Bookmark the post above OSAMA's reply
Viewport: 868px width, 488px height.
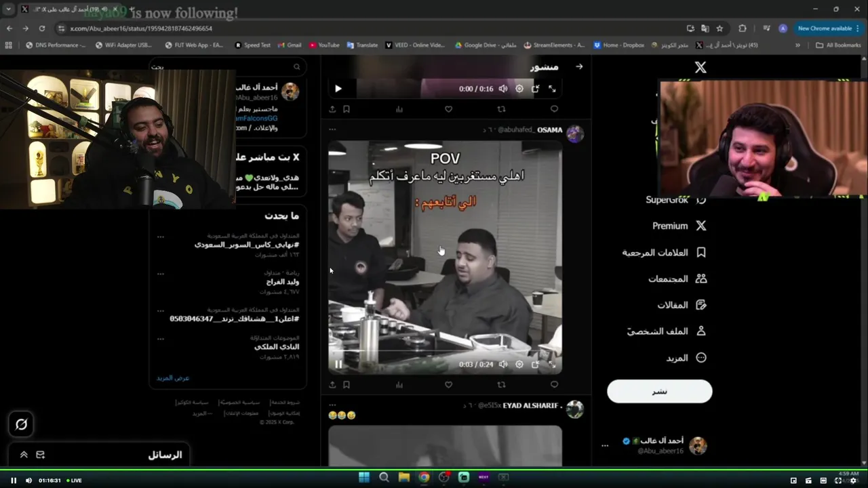pyautogui.click(x=347, y=108)
